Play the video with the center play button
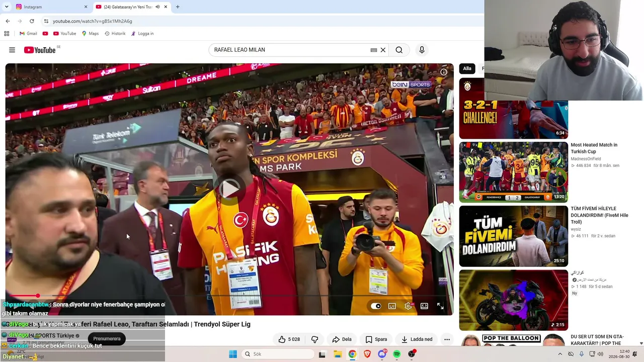This screenshot has width=644, height=362. click(x=229, y=189)
